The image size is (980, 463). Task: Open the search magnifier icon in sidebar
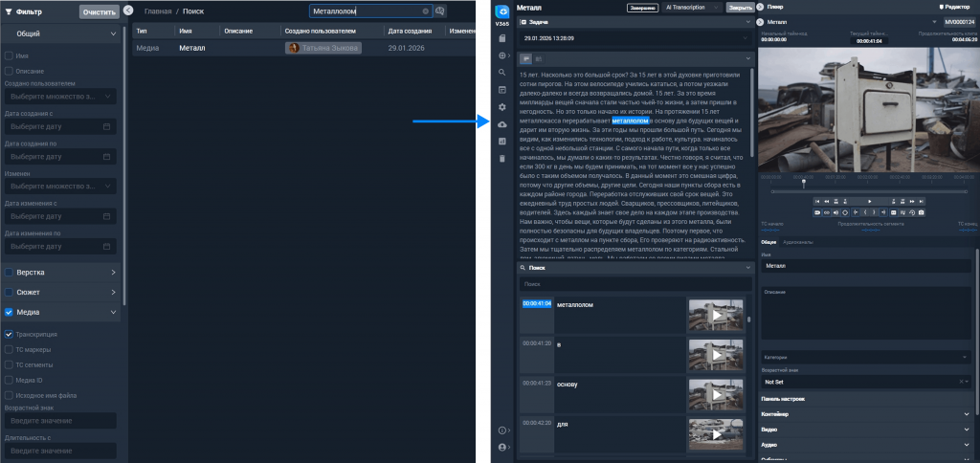point(502,72)
